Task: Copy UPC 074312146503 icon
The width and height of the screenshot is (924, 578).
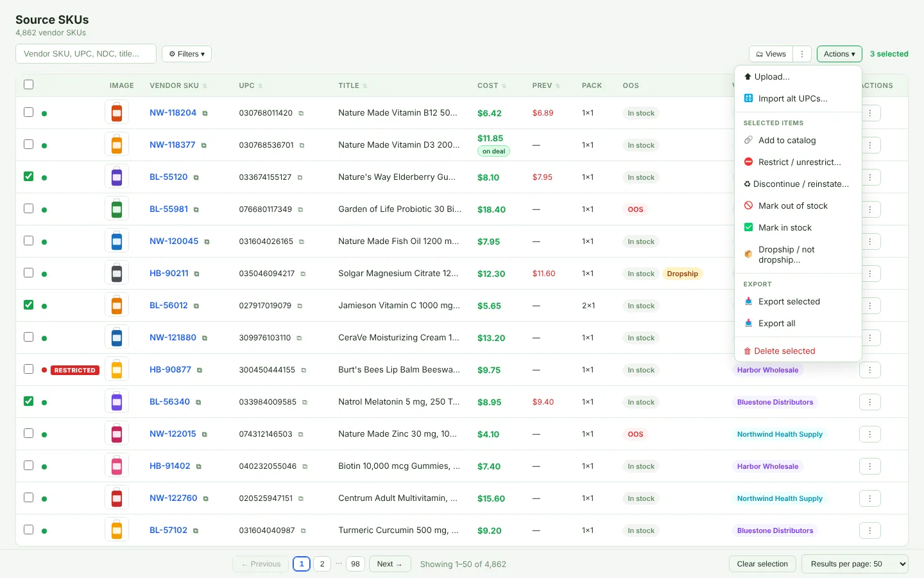Action: [300, 434]
